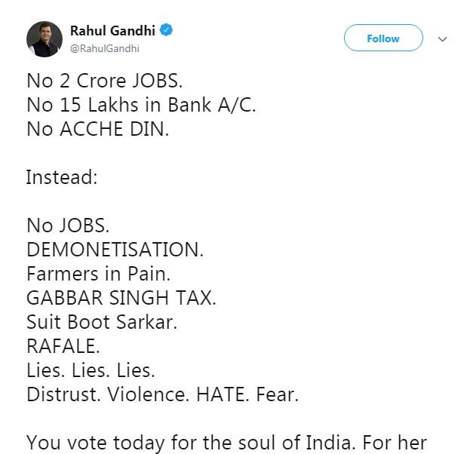Screen dimensions: 476x454
Task: Click the word 'RAFALE.' in the tweet
Action: (63, 346)
